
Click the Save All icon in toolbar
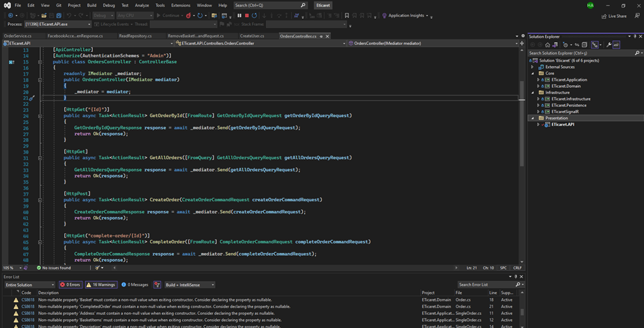pos(59,16)
